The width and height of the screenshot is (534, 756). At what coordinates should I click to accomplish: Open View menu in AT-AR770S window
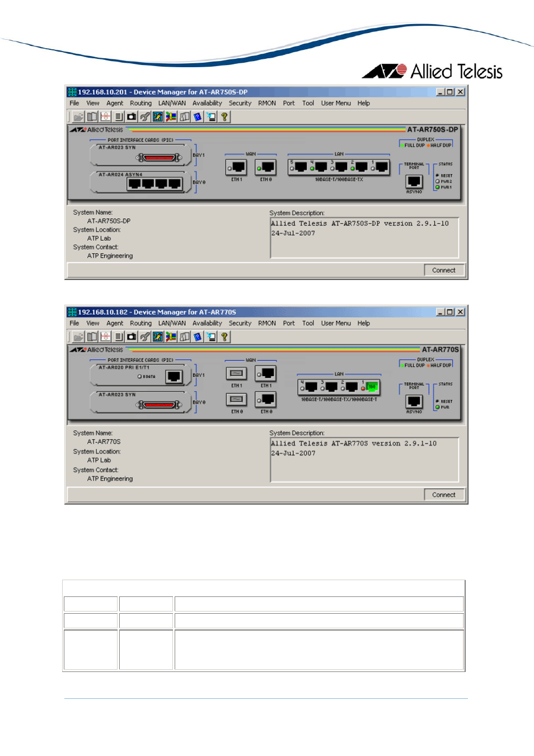(x=93, y=324)
